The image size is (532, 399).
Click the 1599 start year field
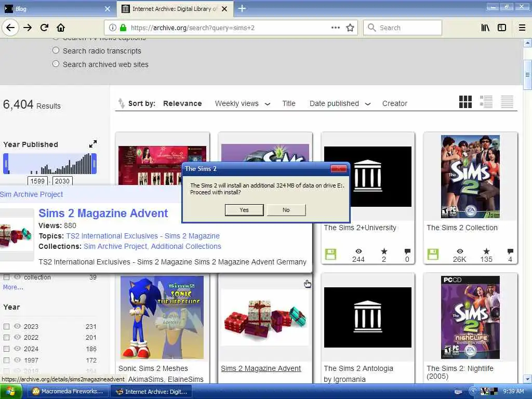click(x=37, y=181)
